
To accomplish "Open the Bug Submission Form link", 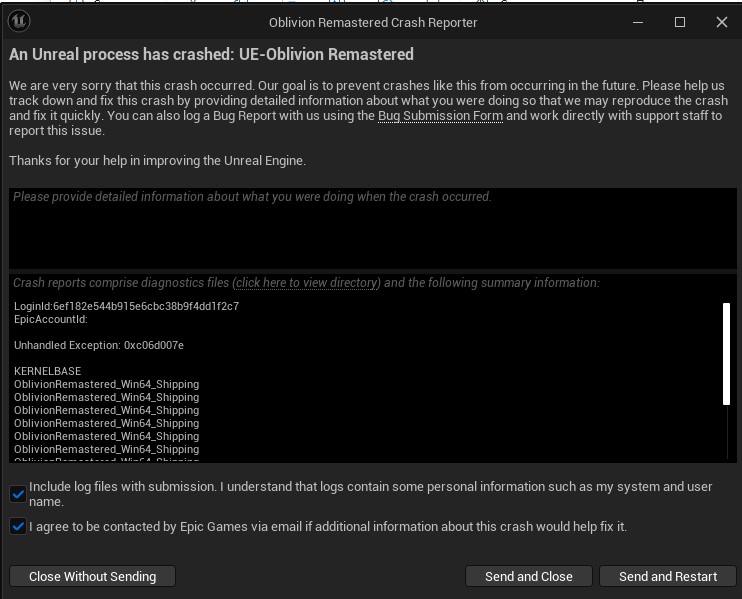I will tap(440, 117).
